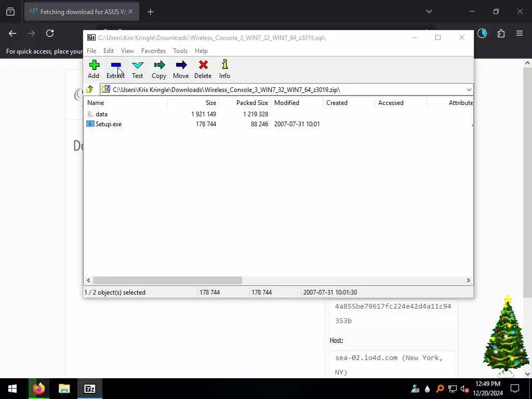Switch to Firefox in the taskbar

pos(38,389)
